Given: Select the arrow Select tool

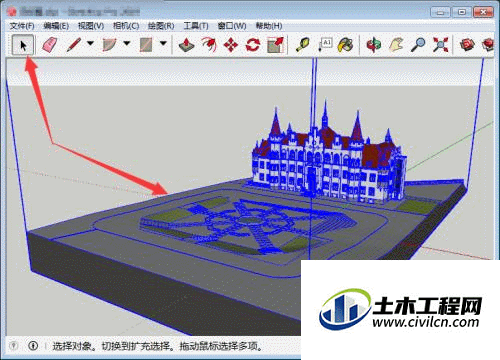Looking at the screenshot, I should tap(23, 45).
